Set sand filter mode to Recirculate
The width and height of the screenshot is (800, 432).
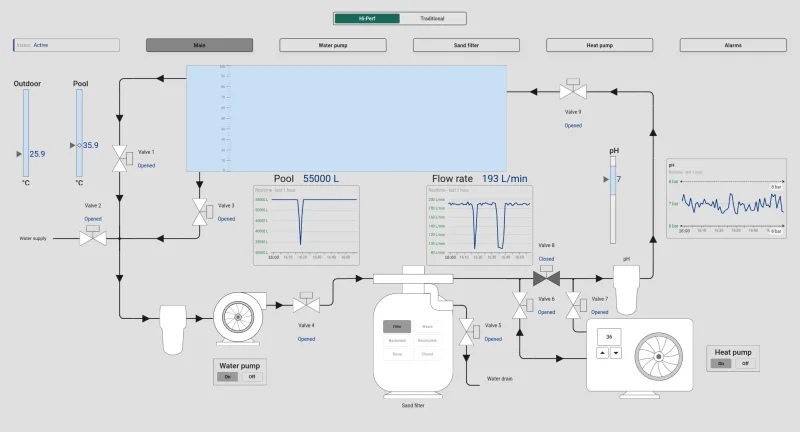point(427,340)
